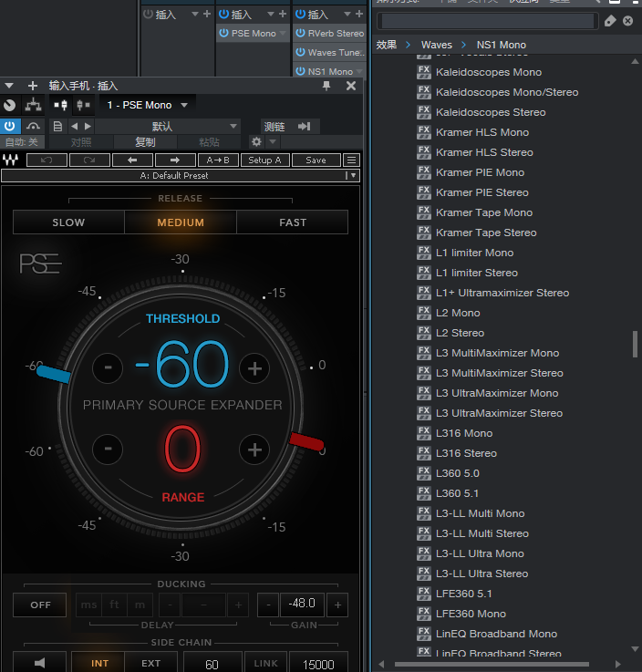Increase range with plus button
The height and width of the screenshot is (672, 642).
[x=254, y=450]
